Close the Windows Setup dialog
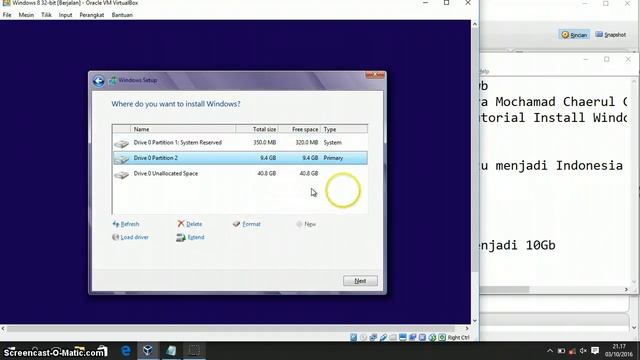640x360 pixels. click(375, 75)
